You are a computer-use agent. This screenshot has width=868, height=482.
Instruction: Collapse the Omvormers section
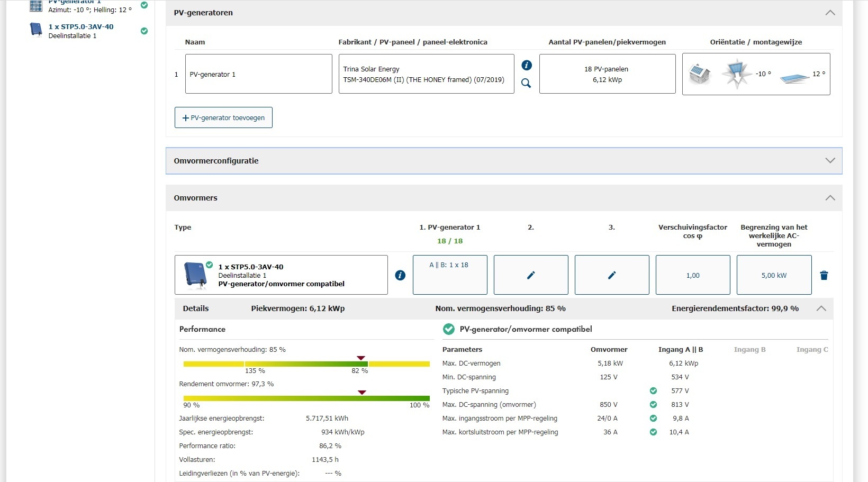[x=830, y=198]
